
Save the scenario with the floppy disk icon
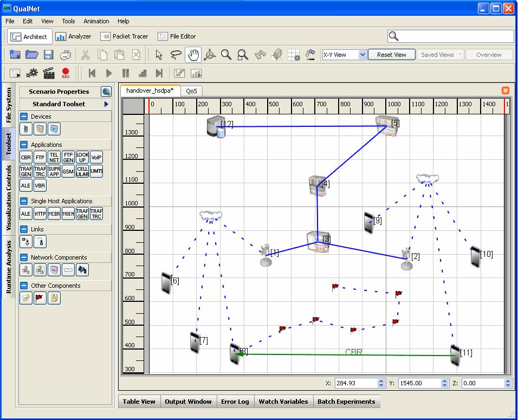coord(49,55)
